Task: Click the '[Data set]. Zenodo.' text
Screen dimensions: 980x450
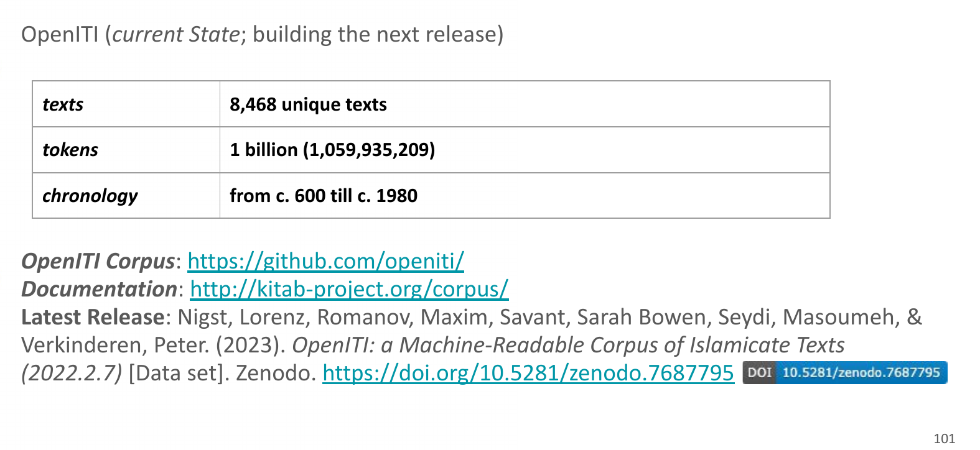Action: tap(222, 373)
